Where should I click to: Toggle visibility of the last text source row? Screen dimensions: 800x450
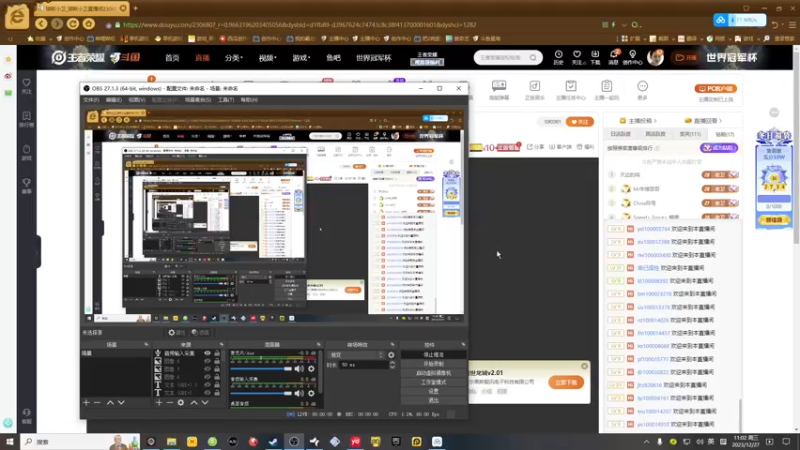tap(207, 393)
